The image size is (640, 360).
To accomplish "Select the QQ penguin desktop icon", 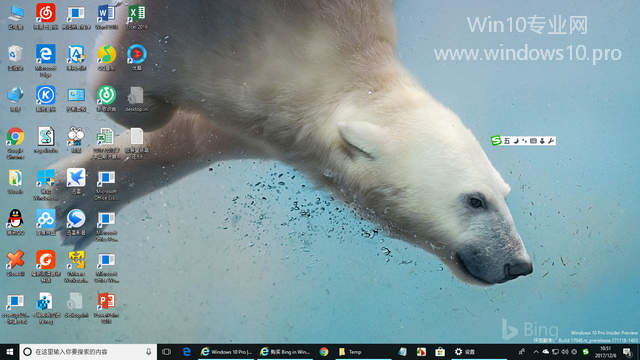I will click(15, 222).
